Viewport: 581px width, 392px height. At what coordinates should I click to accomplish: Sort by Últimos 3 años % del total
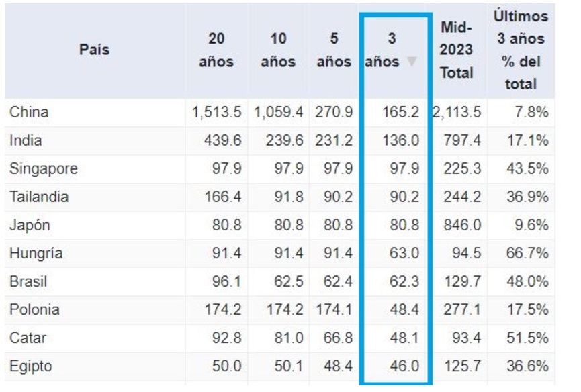tap(521, 50)
